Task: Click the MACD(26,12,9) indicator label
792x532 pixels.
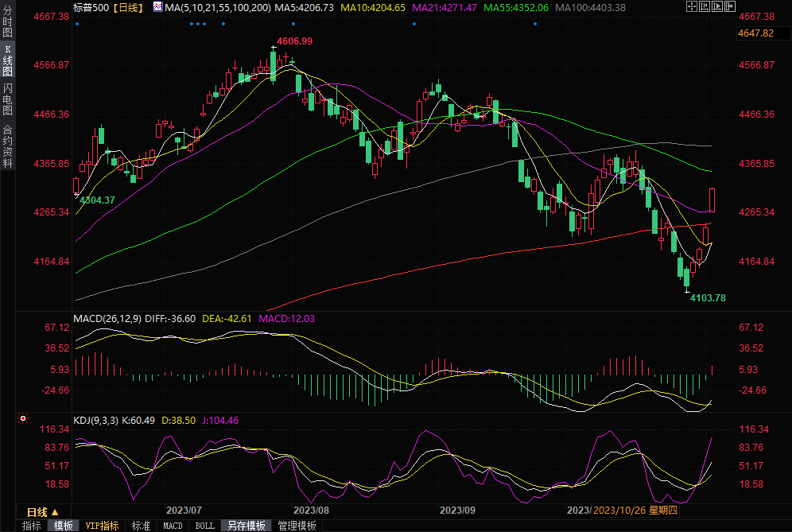Action: pyautogui.click(x=107, y=318)
